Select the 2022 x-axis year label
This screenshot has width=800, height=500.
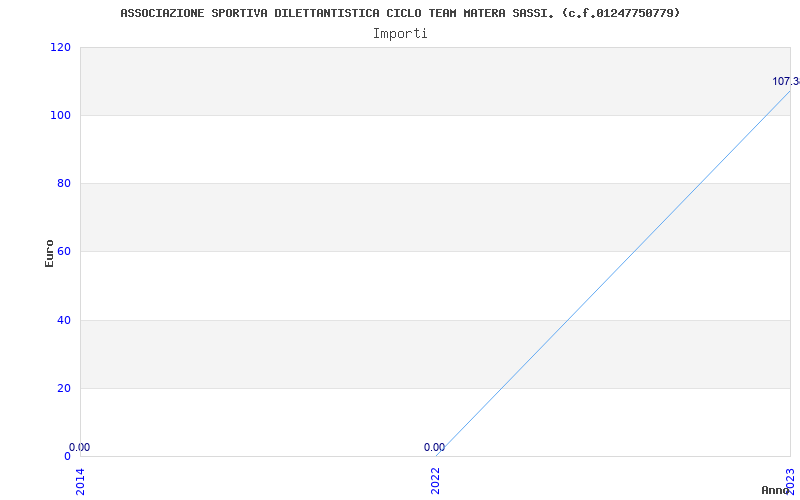[x=436, y=480]
